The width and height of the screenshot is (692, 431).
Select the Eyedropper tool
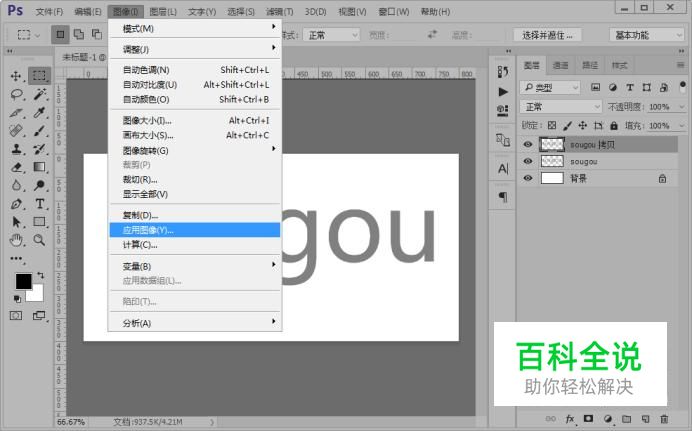pos(40,112)
